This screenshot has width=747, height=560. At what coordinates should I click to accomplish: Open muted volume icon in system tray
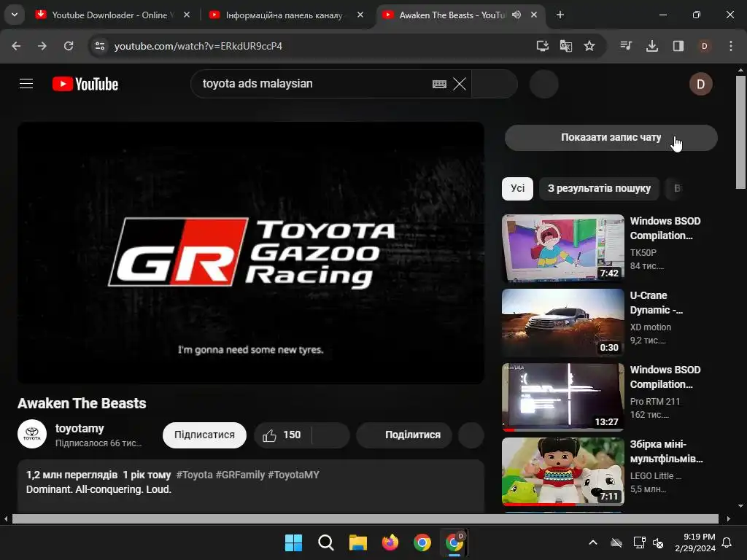coord(658,542)
